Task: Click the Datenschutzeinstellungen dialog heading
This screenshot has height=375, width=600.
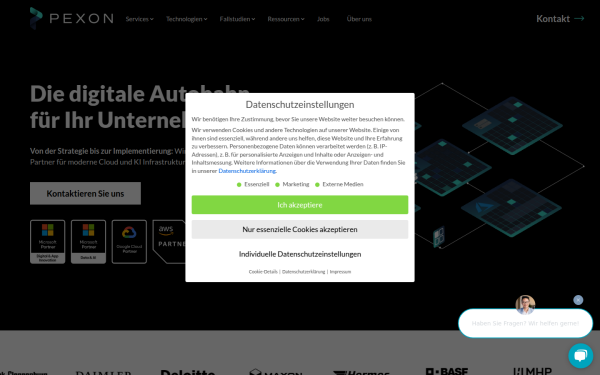Action: tap(300, 104)
